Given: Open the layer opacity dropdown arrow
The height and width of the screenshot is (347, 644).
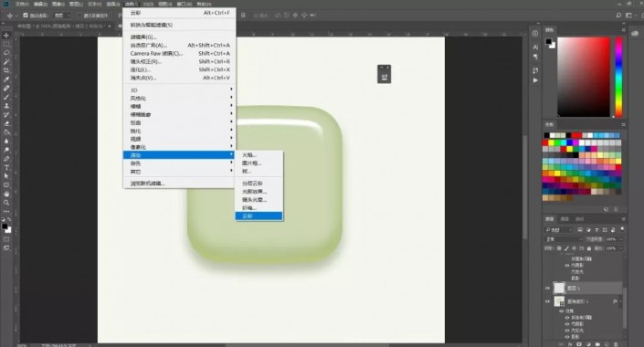Looking at the screenshot, I should pos(620,239).
